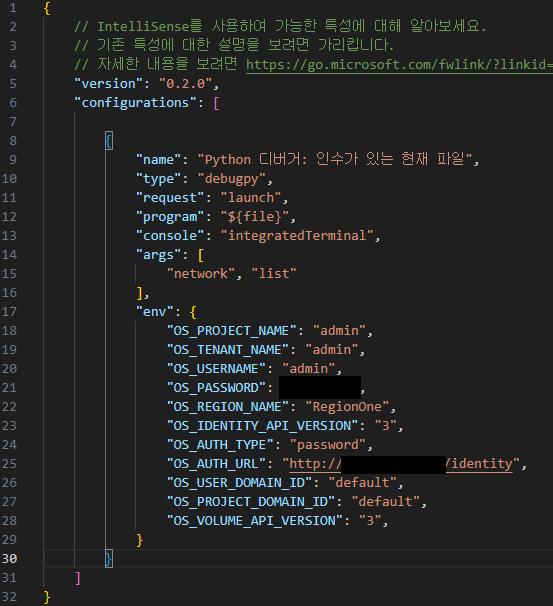Click the "OS_USER_DOMAIN_ID" key
Image resolution: width=553 pixels, height=606 pixels.
[x=239, y=483]
